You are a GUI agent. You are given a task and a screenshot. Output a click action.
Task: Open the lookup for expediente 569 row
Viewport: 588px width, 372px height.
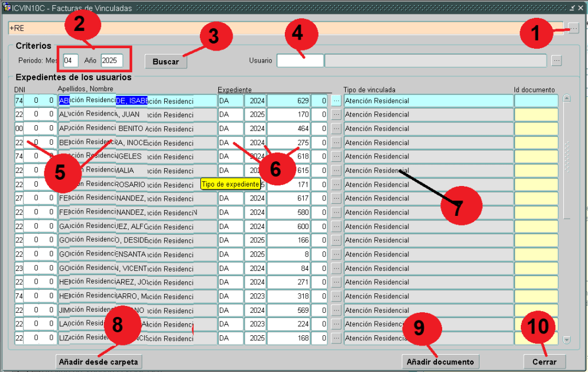336,310
